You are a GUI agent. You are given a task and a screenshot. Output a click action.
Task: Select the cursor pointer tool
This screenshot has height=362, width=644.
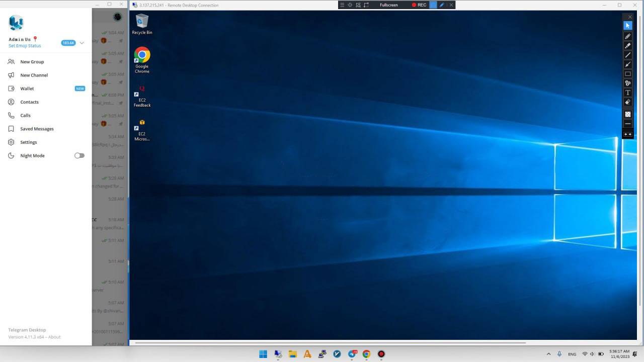pos(627,25)
